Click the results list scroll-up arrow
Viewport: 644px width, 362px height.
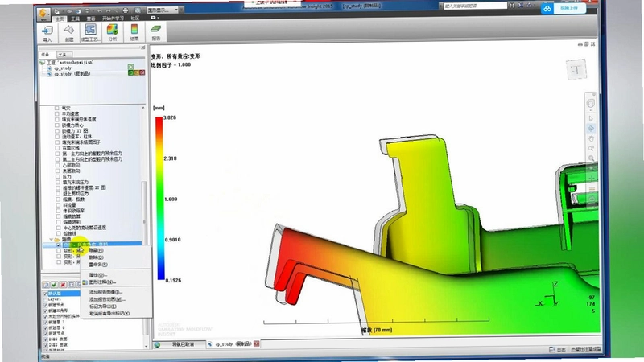point(143,108)
